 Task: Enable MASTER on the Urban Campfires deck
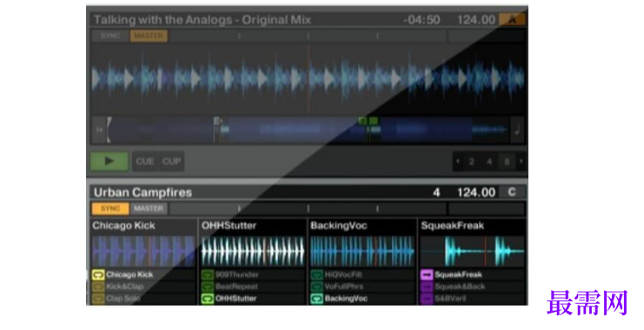pos(149,208)
